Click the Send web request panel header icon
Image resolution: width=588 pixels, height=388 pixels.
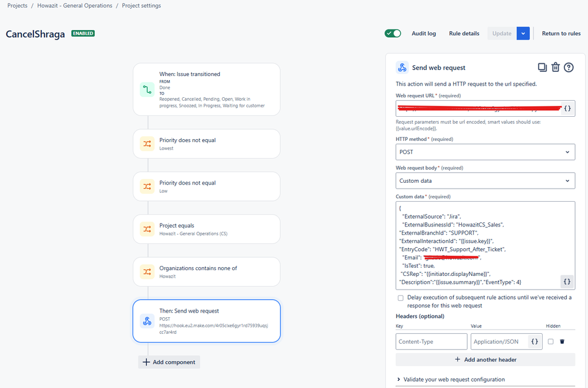(402, 68)
